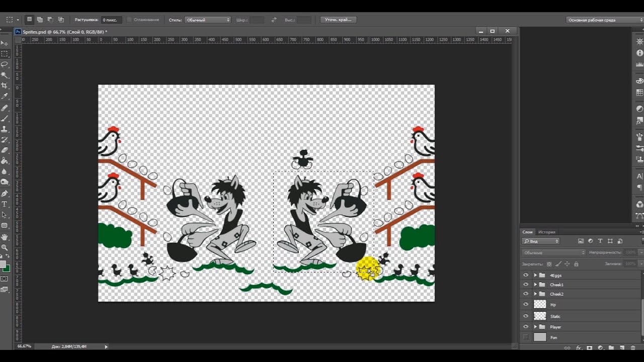Click the link layers icon

click(568, 347)
